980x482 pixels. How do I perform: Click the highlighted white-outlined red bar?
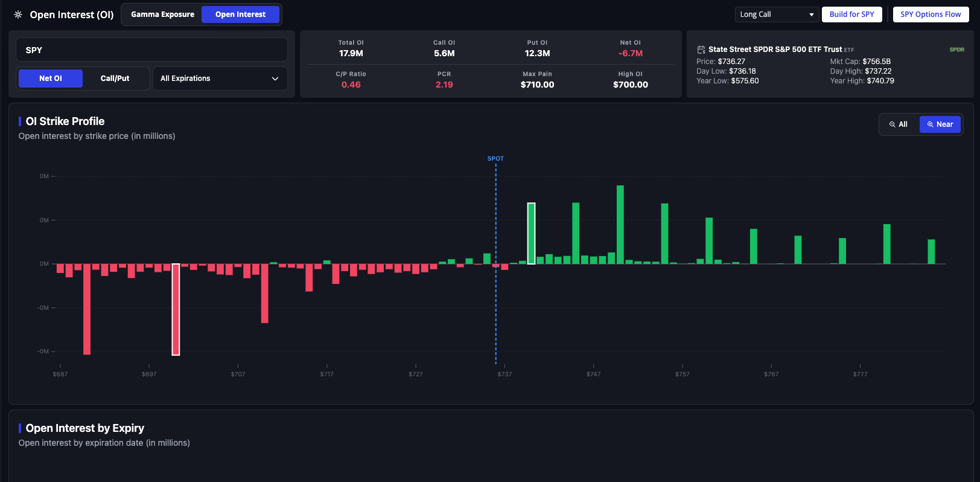(x=176, y=309)
